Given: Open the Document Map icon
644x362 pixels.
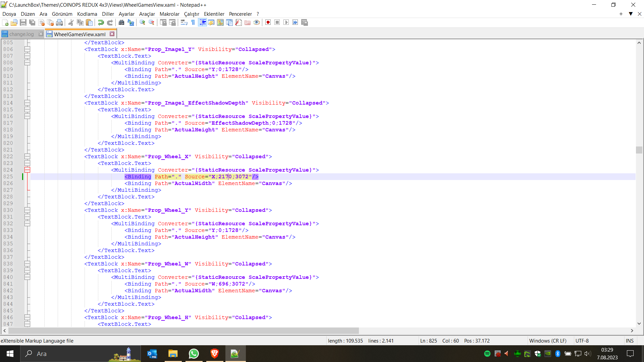Looking at the screenshot, I should click(x=220, y=22).
